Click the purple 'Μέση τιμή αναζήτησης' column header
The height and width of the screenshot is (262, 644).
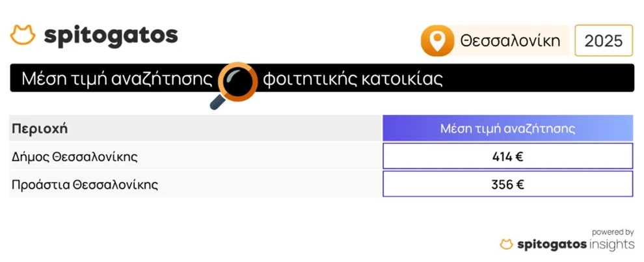pos(507,129)
